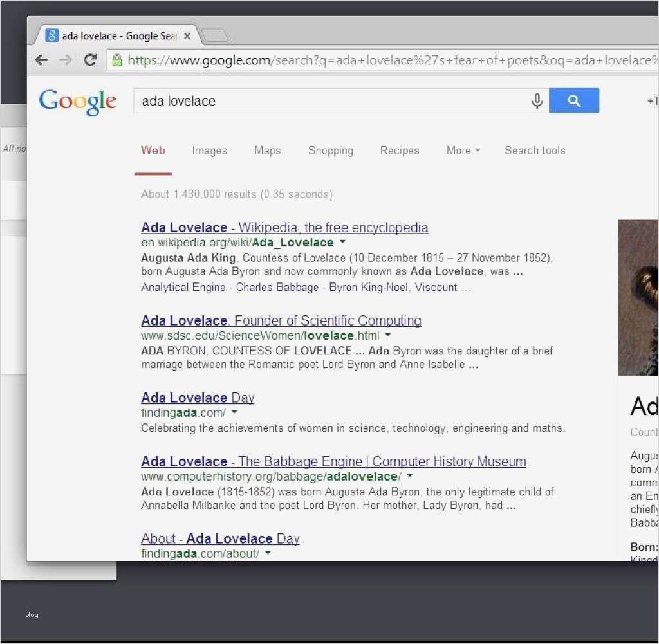Expand the More dropdown menu
The image size is (659, 644).
tap(463, 151)
